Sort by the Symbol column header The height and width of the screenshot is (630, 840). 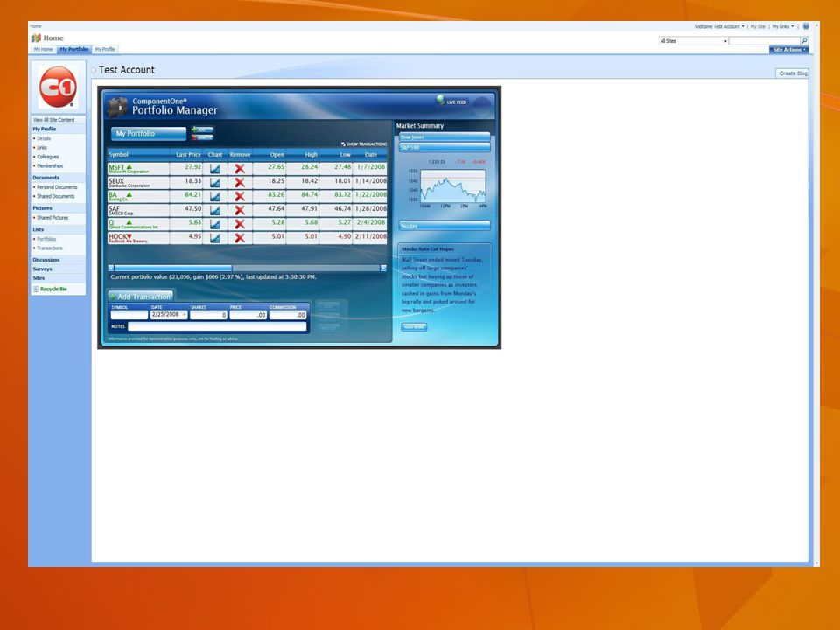[138, 155]
